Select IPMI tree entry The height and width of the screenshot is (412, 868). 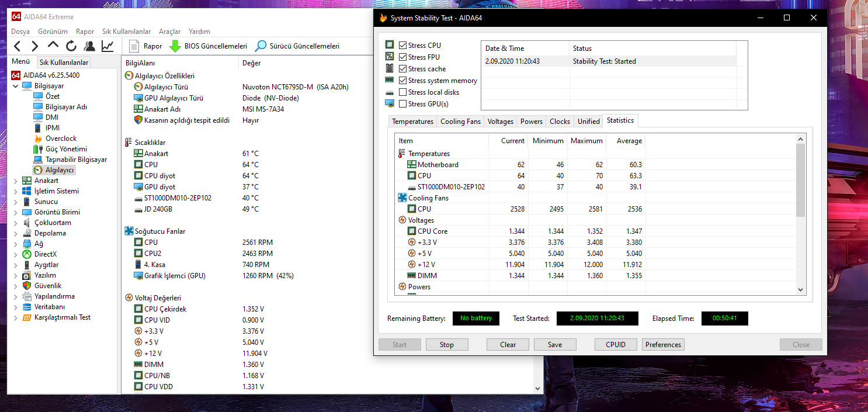point(46,128)
